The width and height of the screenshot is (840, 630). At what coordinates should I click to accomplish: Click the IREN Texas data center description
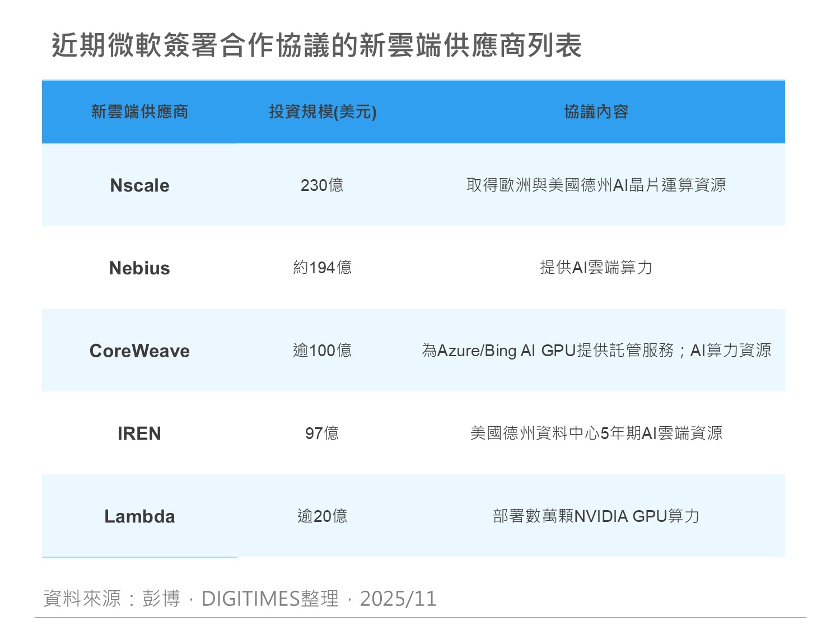(x=596, y=433)
